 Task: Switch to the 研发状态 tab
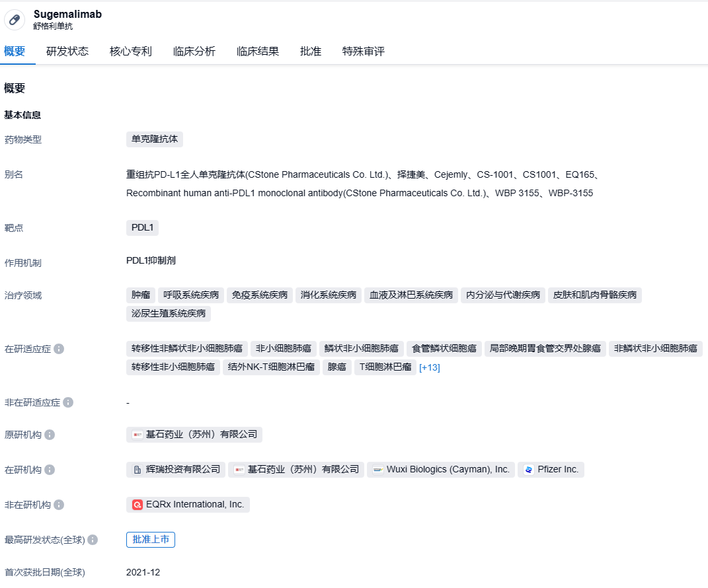click(x=67, y=52)
